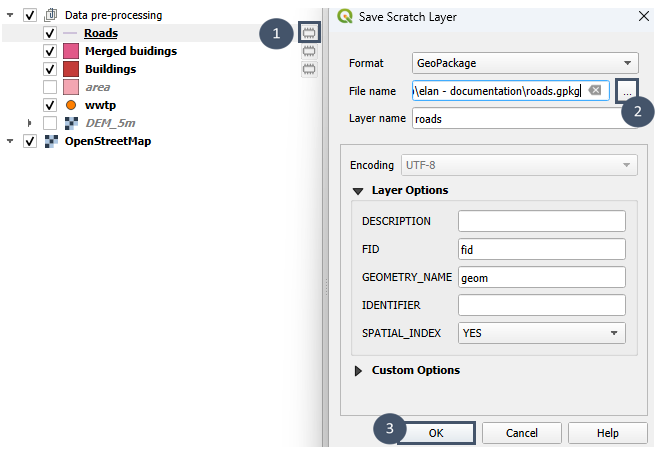Enable the area layer checkbox
This screenshot has height=449, width=657.
pos(50,87)
